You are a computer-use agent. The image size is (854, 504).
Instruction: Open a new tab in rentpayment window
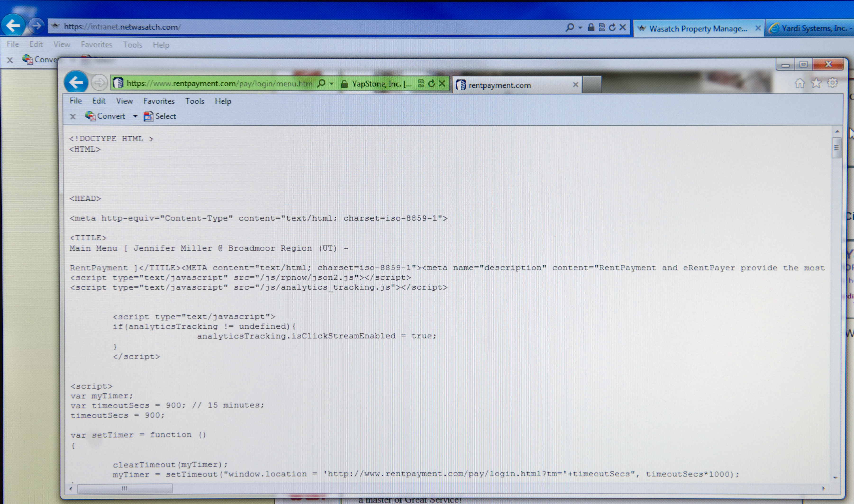point(592,84)
